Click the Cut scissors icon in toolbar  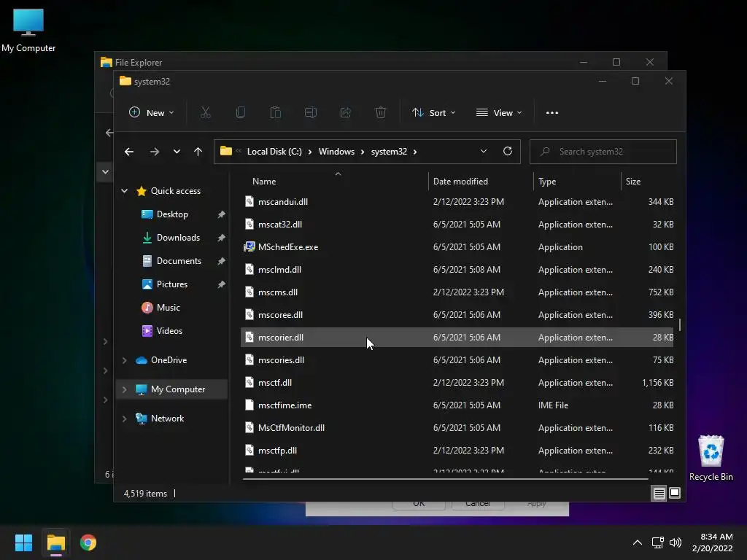pyautogui.click(x=205, y=113)
